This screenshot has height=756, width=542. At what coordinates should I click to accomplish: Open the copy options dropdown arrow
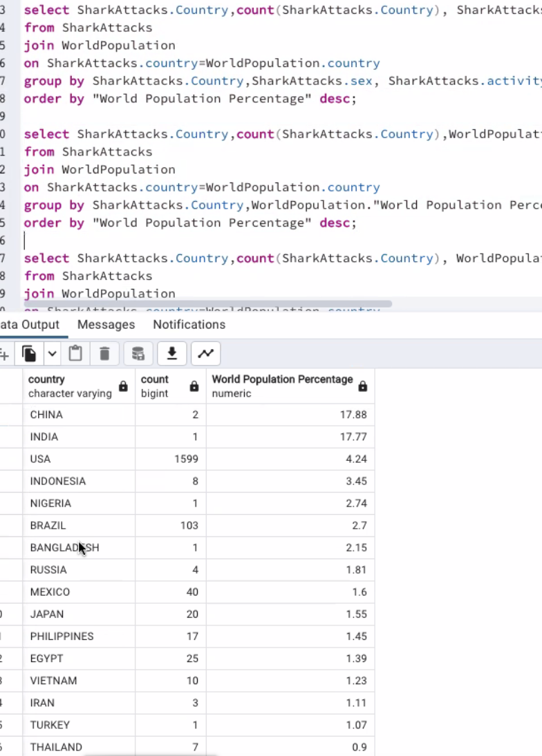point(52,353)
